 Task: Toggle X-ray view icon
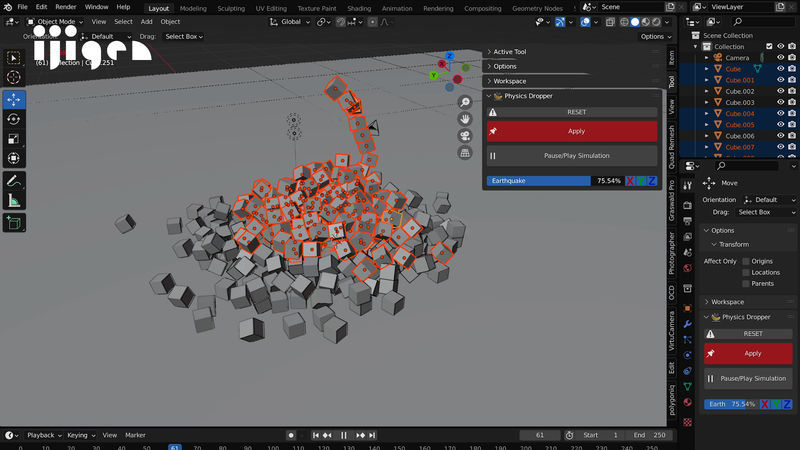[610, 22]
